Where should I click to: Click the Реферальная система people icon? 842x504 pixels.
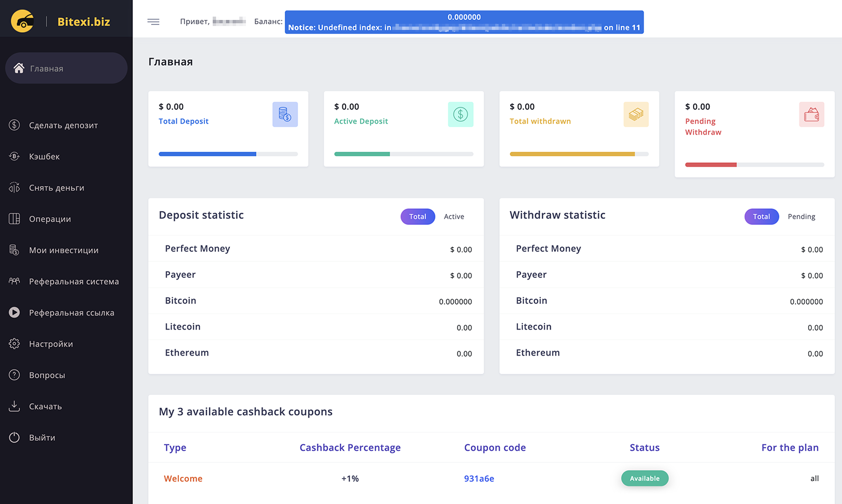click(14, 281)
